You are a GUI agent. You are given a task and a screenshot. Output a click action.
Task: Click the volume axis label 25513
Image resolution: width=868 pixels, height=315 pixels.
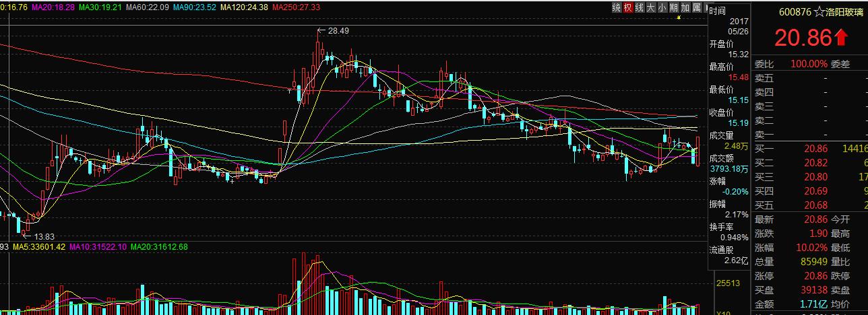[728, 283]
